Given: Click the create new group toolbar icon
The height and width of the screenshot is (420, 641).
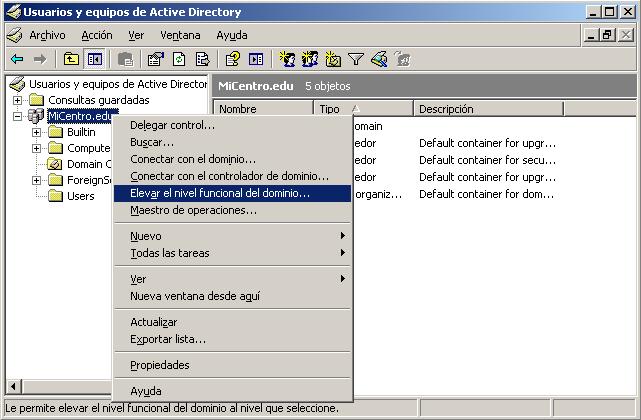Looking at the screenshot, I should (x=310, y=59).
